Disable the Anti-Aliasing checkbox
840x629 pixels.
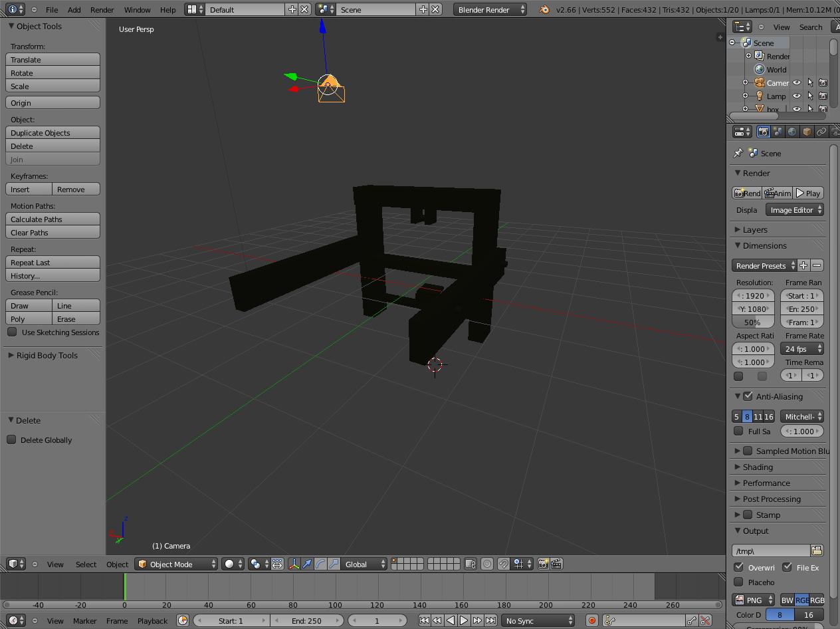point(748,396)
